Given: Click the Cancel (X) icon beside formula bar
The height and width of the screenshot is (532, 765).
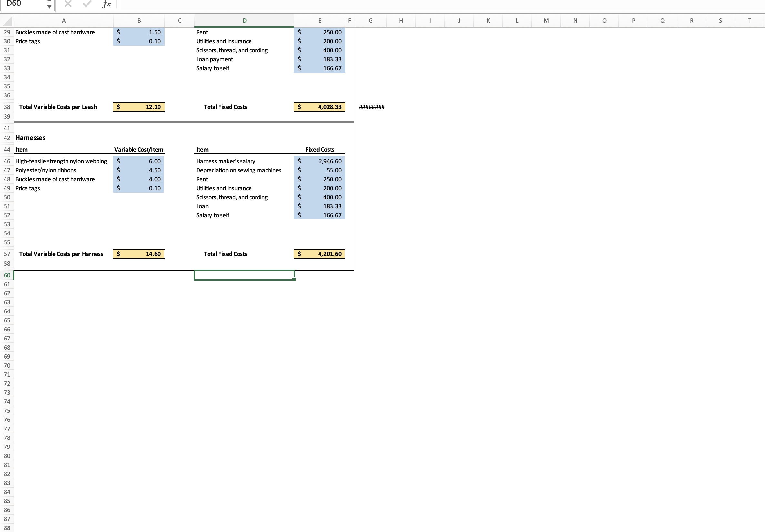Looking at the screenshot, I should pos(68,4).
